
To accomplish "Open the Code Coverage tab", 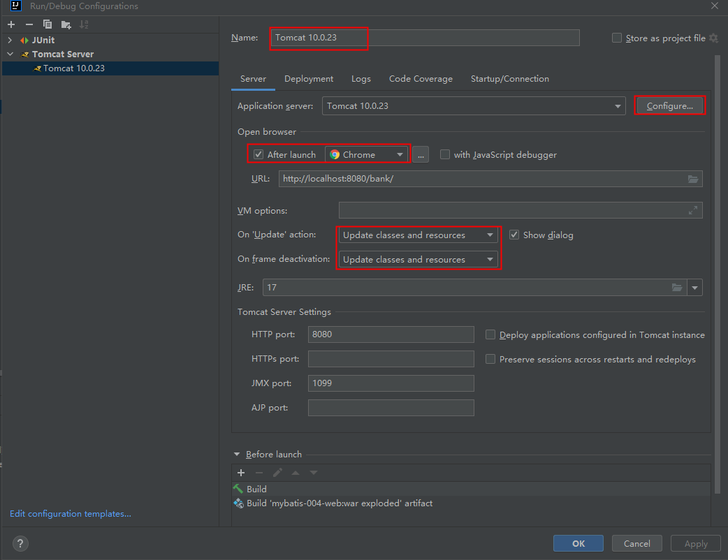I will pyautogui.click(x=421, y=79).
